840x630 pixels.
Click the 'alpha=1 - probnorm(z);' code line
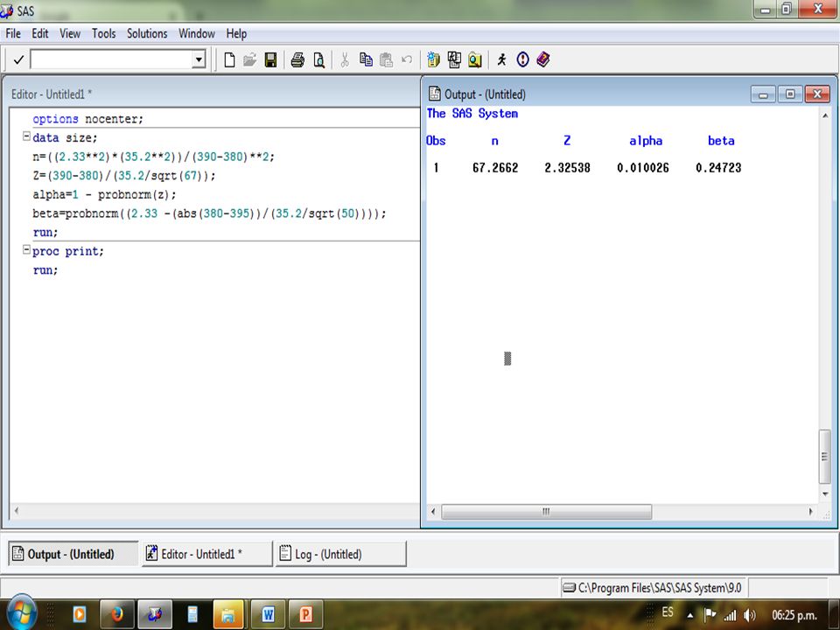pyautogui.click(x=104, y=194)
